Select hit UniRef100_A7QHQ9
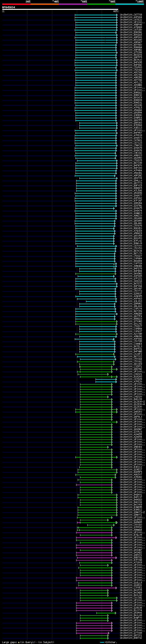The height and width of the screenshot is (644, 146). (131, 27)
